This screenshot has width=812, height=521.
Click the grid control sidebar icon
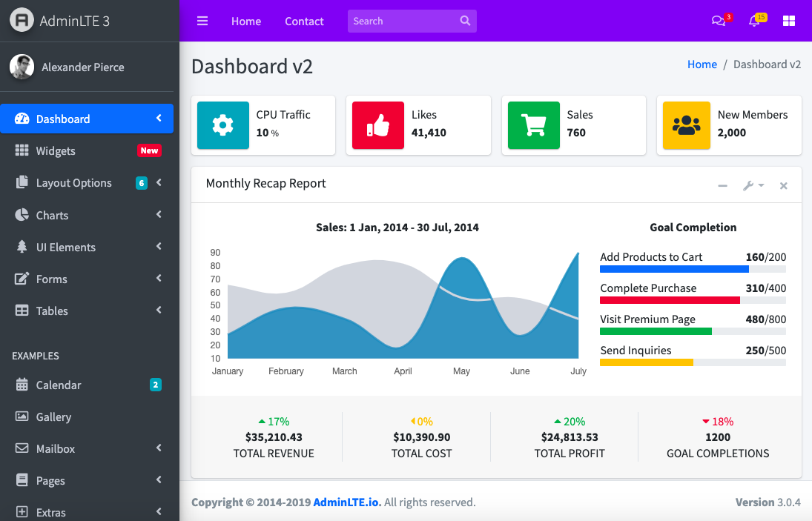pos(789,21)
